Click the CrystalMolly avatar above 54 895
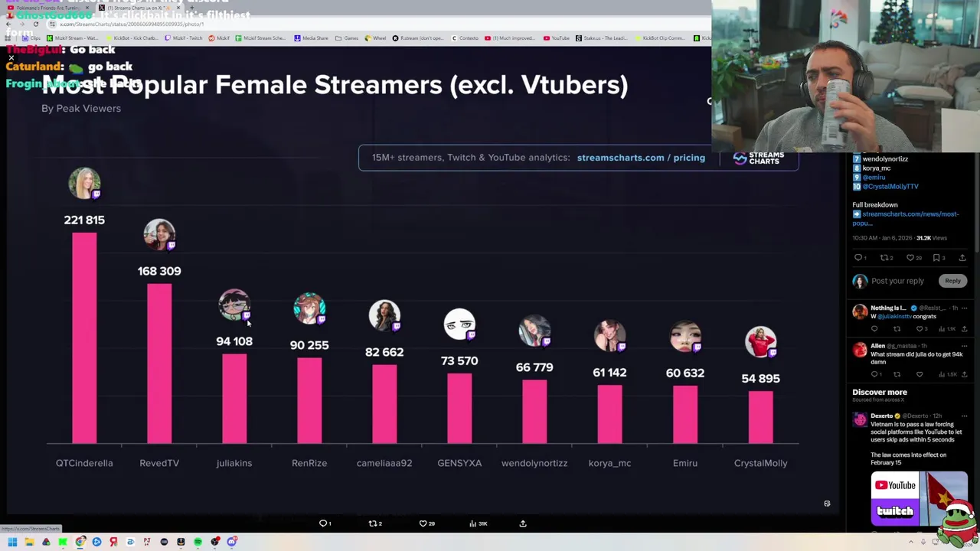 coord(760,342)
